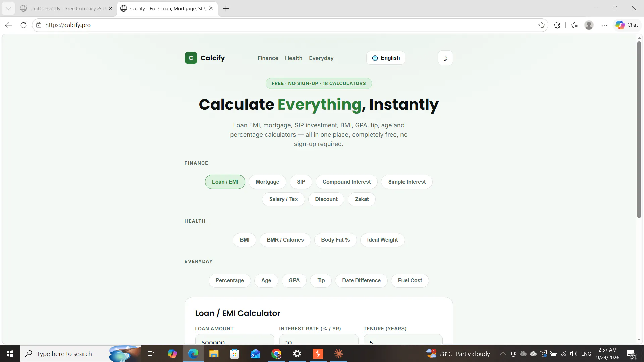The image size is (644, 362).
Task: Open File Explorer from the taskbar
Action: 214,354
